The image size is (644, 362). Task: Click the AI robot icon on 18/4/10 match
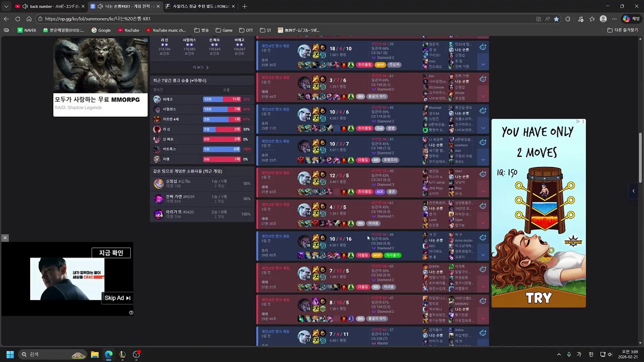[483, 47]
